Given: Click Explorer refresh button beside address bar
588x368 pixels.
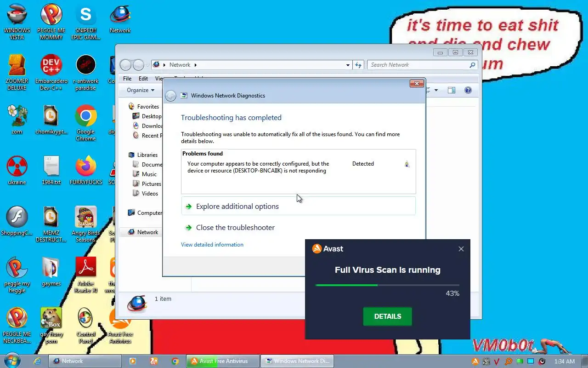Looking at the screenshot, I should coord(359,65).
